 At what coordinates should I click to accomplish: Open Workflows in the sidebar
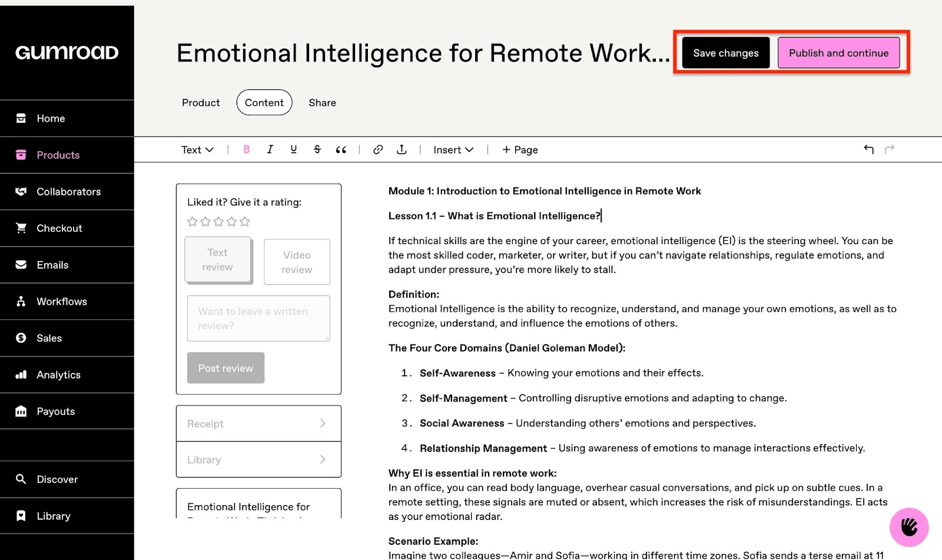(x=67, y=301)
